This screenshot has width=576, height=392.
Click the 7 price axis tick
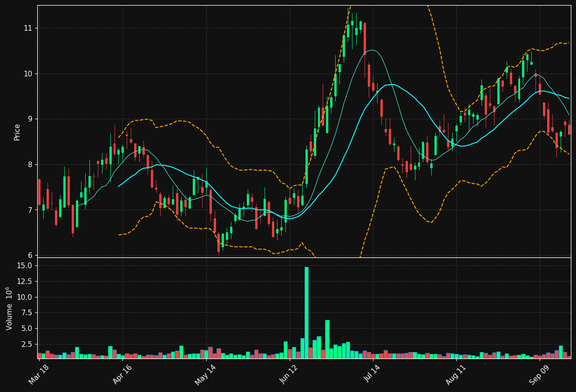pos(30,210)
